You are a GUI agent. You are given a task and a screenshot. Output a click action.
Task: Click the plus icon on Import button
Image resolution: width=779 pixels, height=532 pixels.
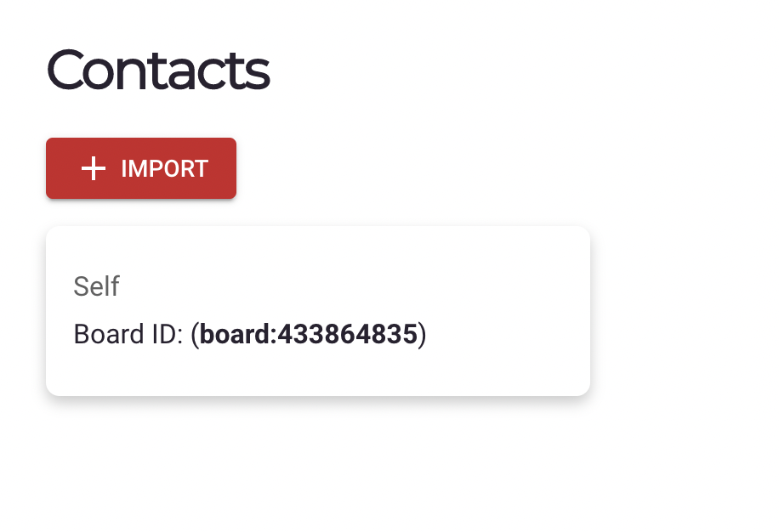94,168
